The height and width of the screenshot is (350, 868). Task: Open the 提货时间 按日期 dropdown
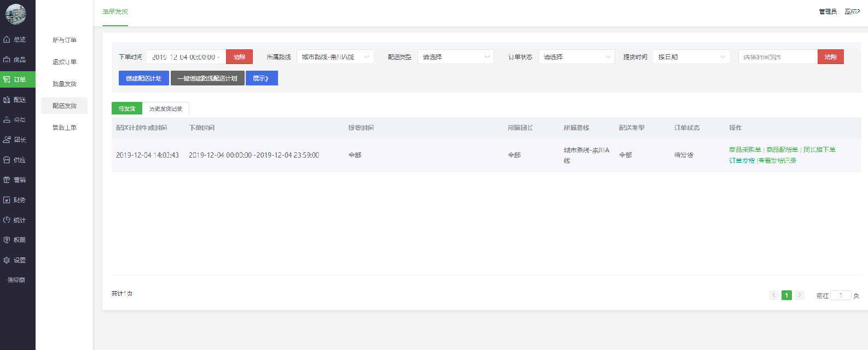coord(691,57)
